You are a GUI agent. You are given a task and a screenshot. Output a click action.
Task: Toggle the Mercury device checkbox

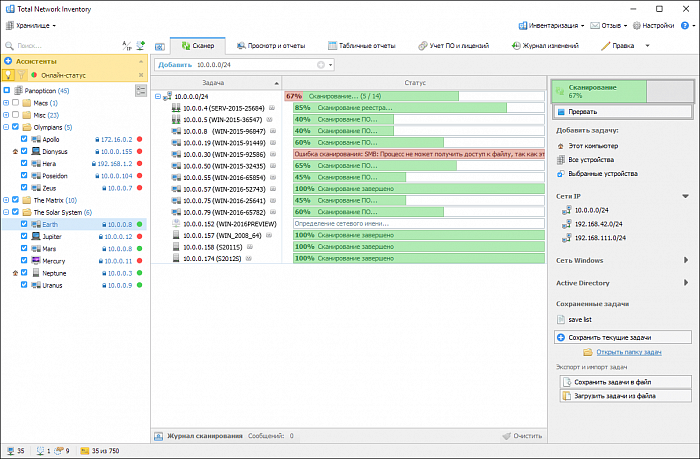tap(25, 260)
